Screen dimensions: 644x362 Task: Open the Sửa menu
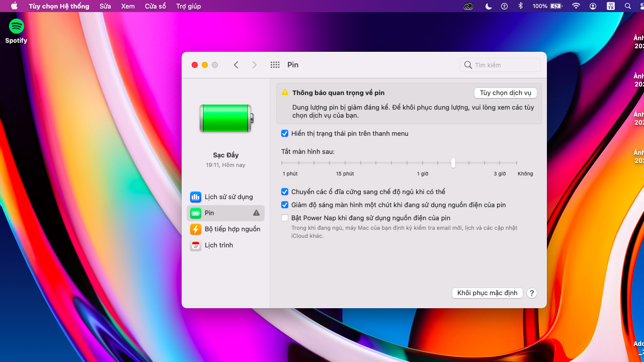[105, 6]
